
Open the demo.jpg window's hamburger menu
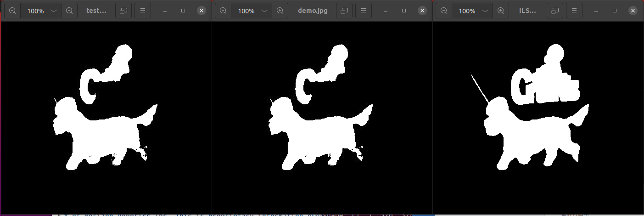[363, 11]
